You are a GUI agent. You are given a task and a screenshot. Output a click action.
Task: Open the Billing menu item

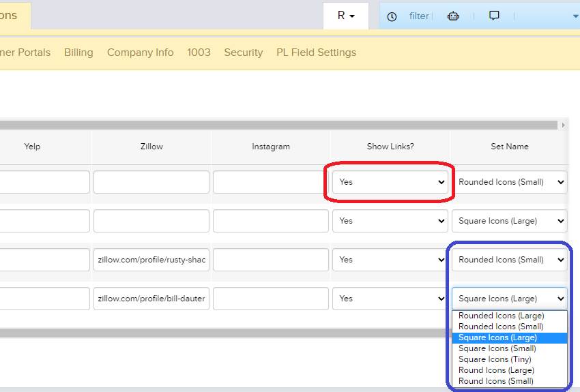click(78, 52)
